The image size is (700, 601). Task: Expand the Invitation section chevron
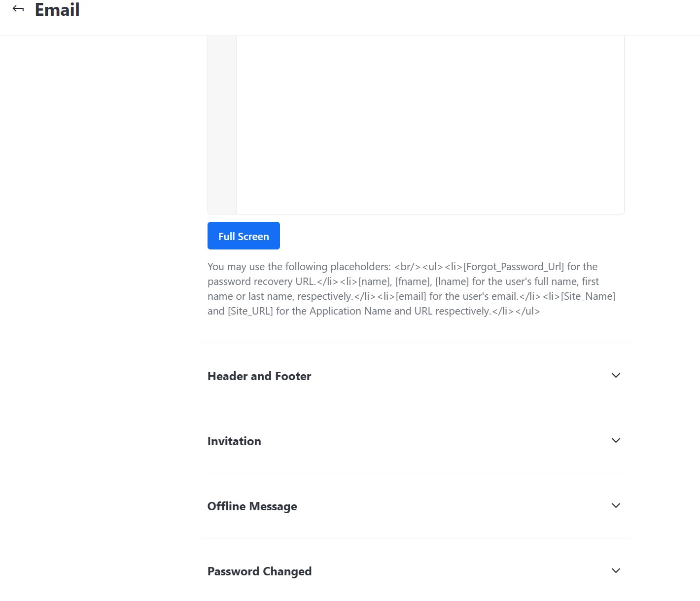[616, 440]
